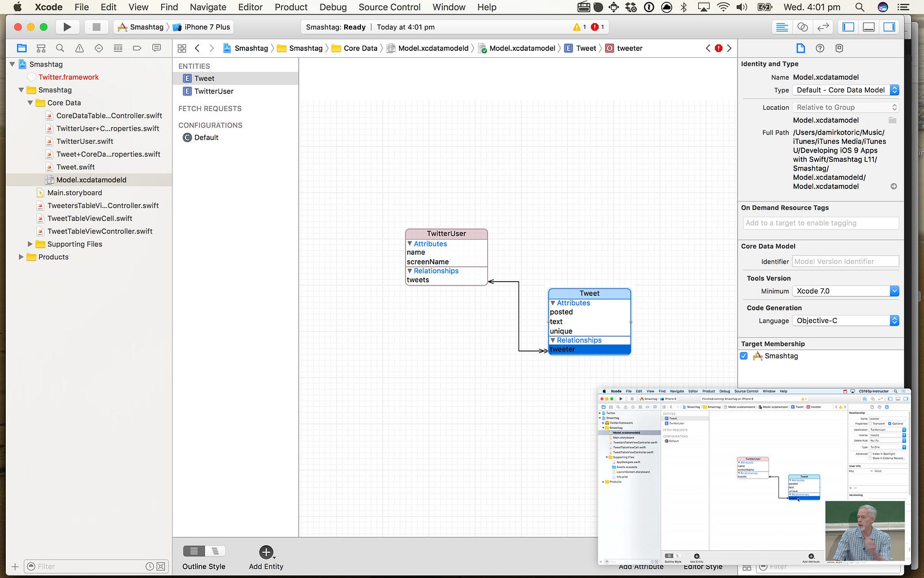
Task: Select Smashtag scheme in toolbar
Action: (x=141, y=27)
